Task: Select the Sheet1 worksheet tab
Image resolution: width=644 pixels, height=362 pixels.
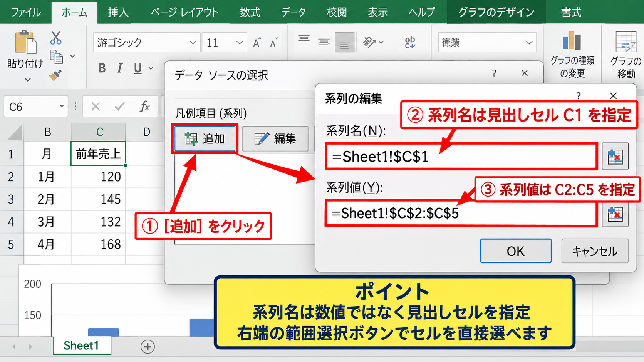Action: [81, 345]
